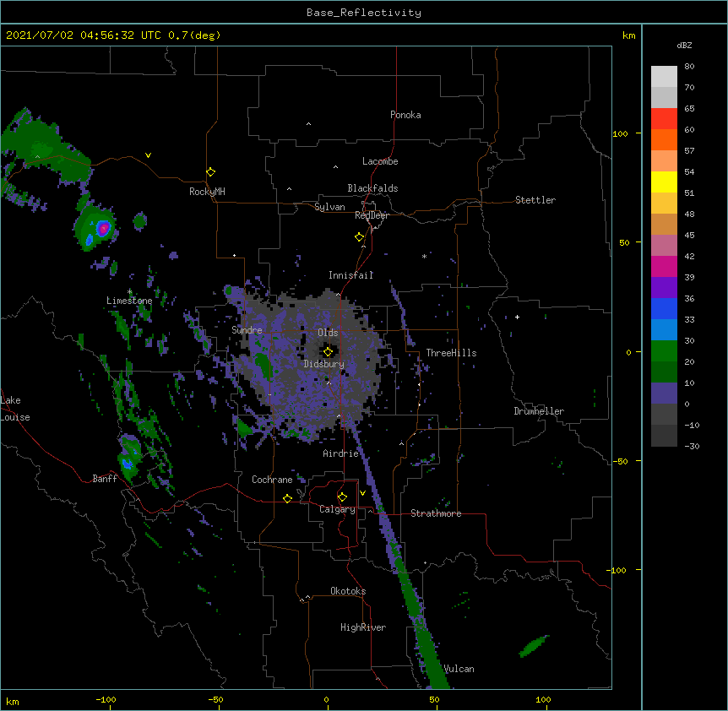
Task: Click the Okotoks label
Action: (348, 591)
